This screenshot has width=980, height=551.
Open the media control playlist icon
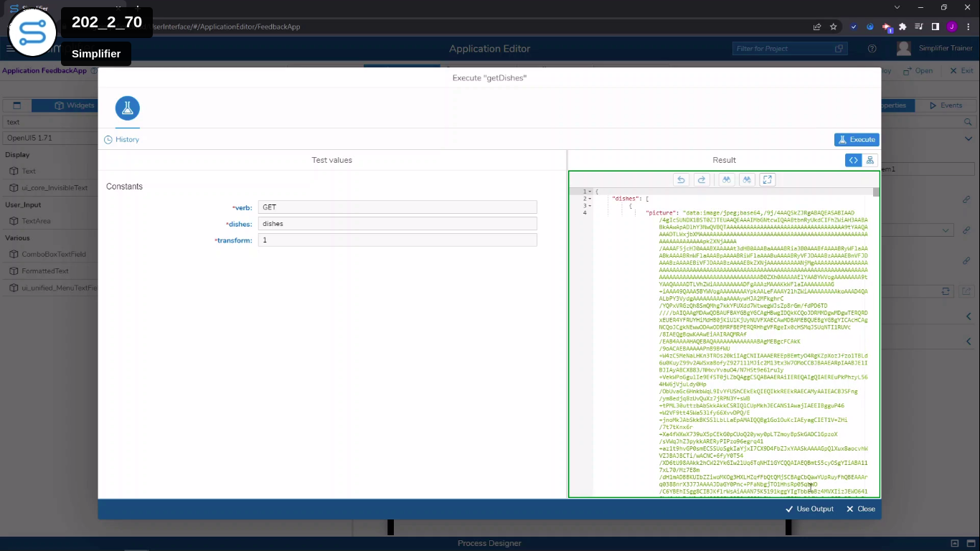(919, 27)
